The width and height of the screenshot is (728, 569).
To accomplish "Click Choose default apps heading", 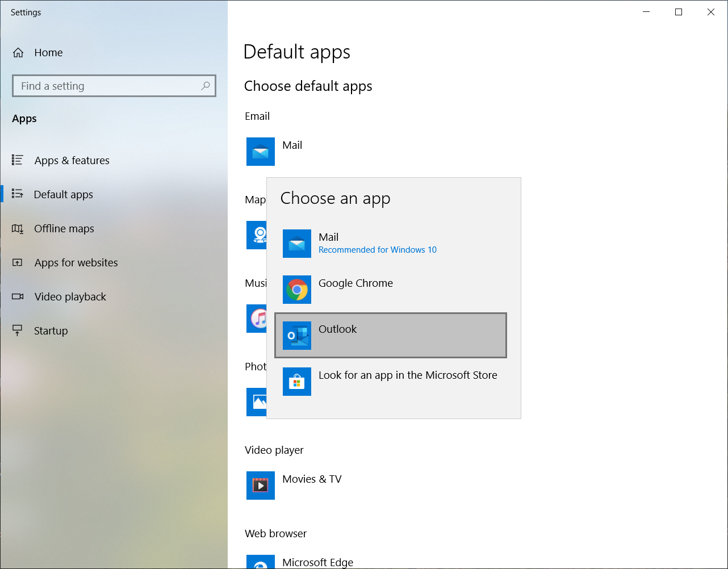I will 308,86.
